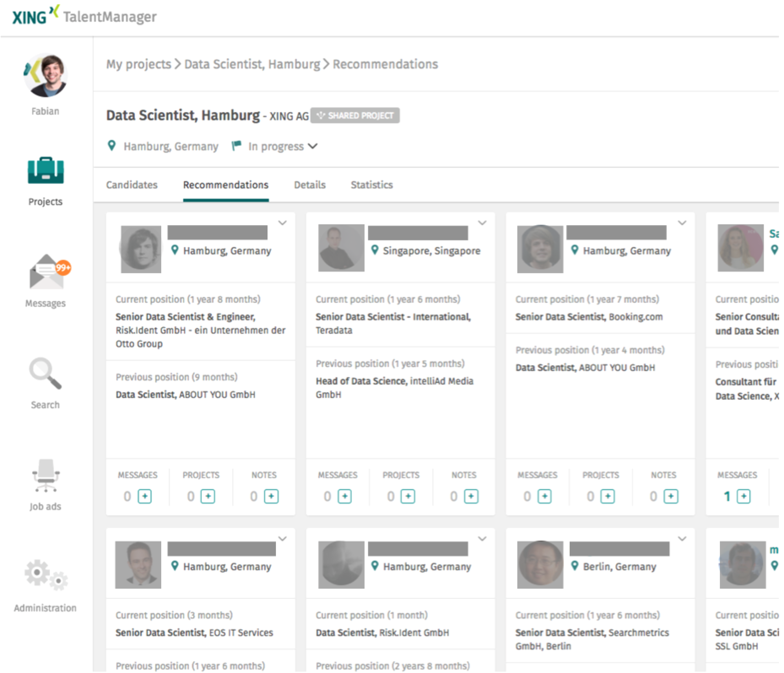Open photo of the EOS IT Services candidate
Image resolution: width=784 pixels, height=673 pixels.
click(138, 565)
